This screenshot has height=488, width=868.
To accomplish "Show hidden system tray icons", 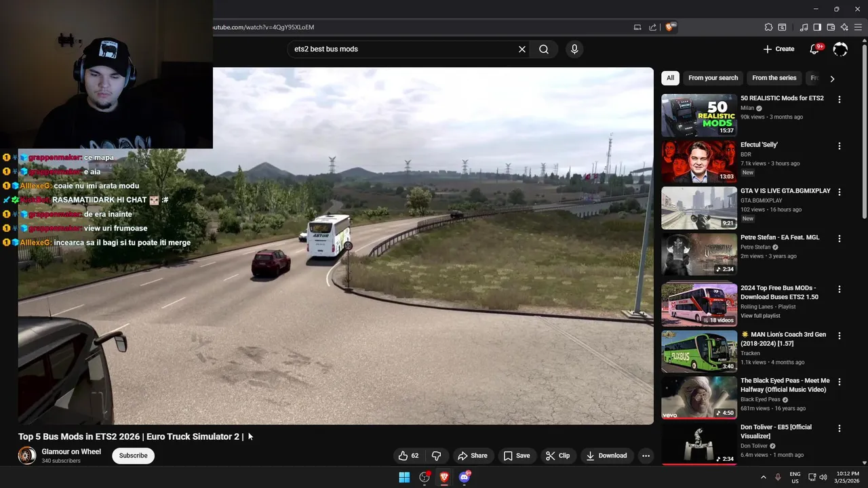I will pos(763,477).
